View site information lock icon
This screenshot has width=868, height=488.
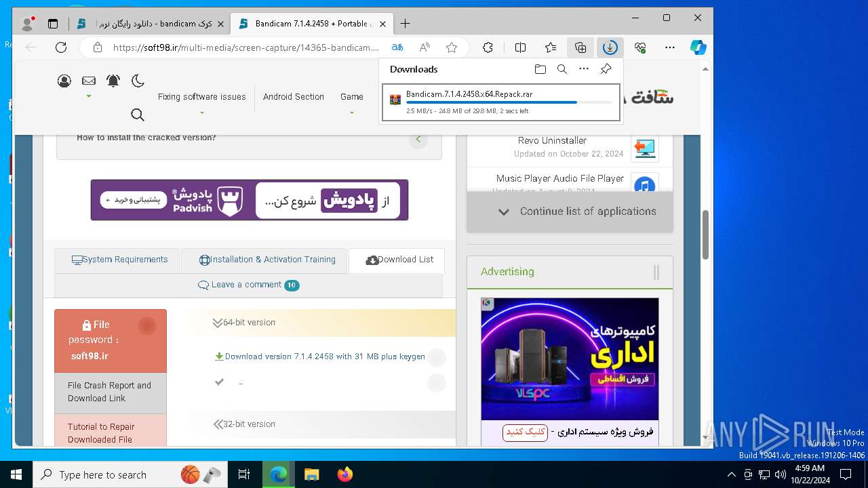tap(98, 47)
